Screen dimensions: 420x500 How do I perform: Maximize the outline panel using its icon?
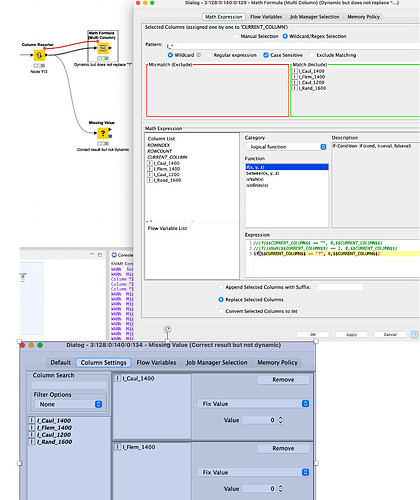(100, 255)
